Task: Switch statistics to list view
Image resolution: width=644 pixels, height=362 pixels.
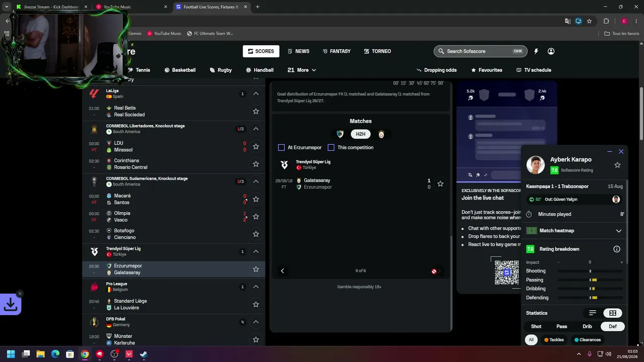Action: click(593, 313)
